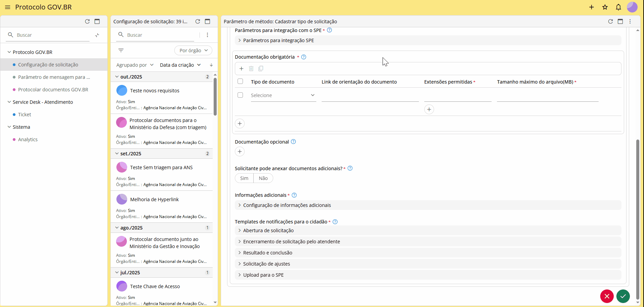Viewport: 644px width, 307px height.
Task: Open the Agrupado por dropdown
Action: (x=135, y=65)
